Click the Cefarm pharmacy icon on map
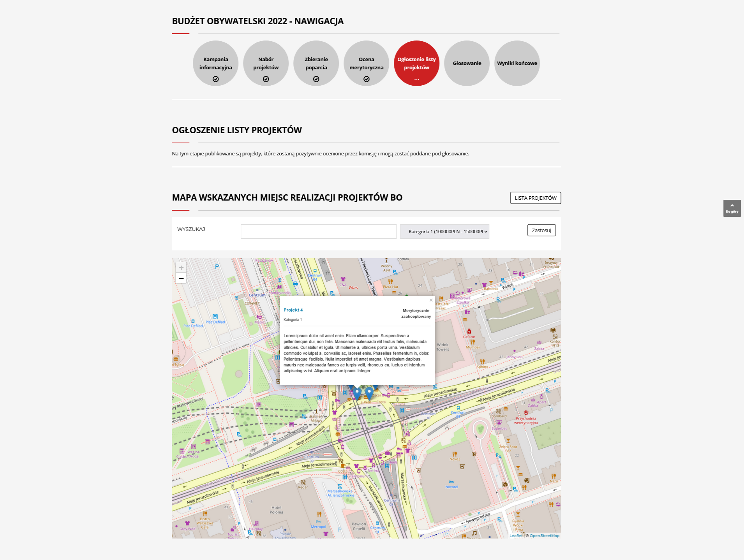The height and width of the screenshot is (560, 744). pyautogui.click(x=469, y=331)
